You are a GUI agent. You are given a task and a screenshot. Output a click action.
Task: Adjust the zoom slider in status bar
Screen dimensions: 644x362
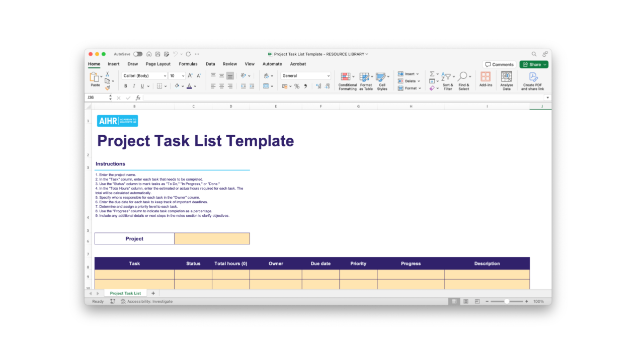(x=507, y=301)
